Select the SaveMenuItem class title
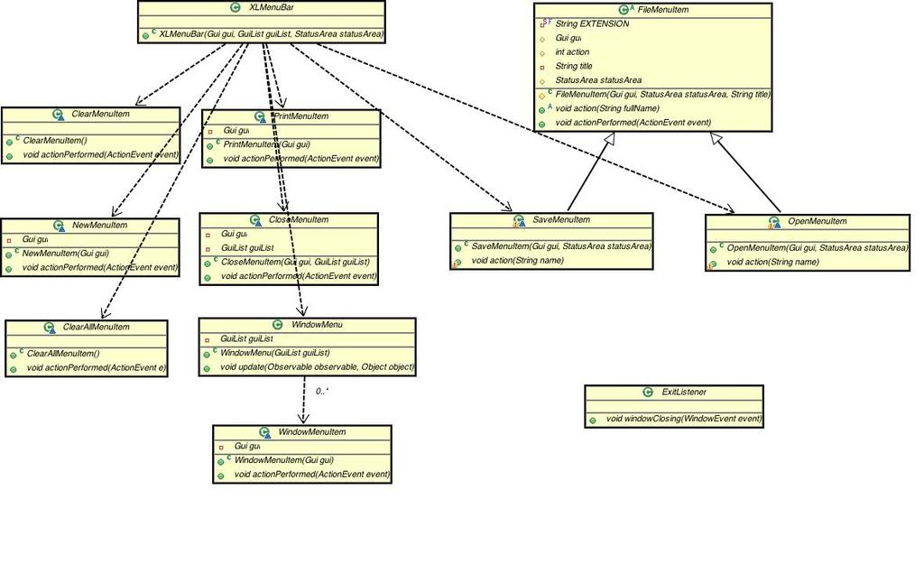 tap(561, 220)
